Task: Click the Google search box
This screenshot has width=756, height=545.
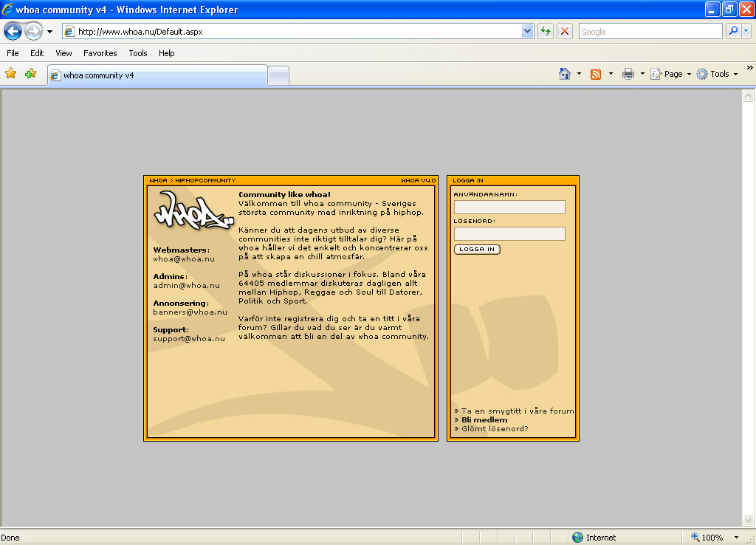Action: (x=650, y=32)
